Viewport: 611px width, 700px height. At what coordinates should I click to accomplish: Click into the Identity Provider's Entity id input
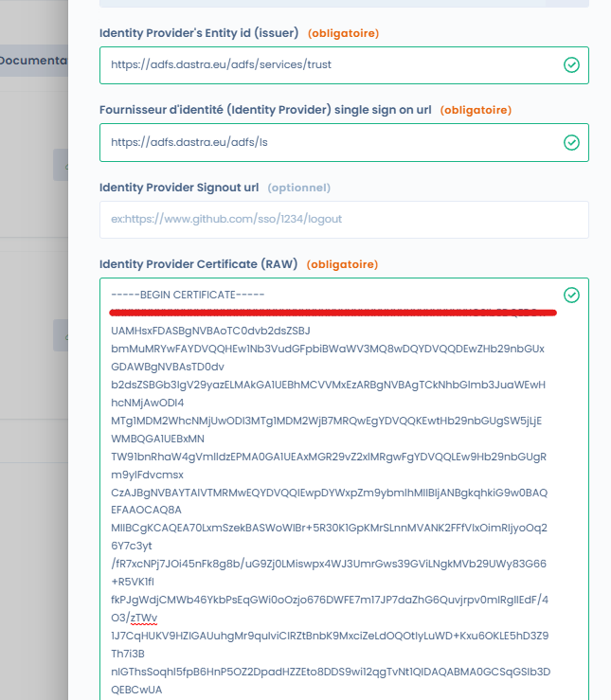(x=322, y=65)
